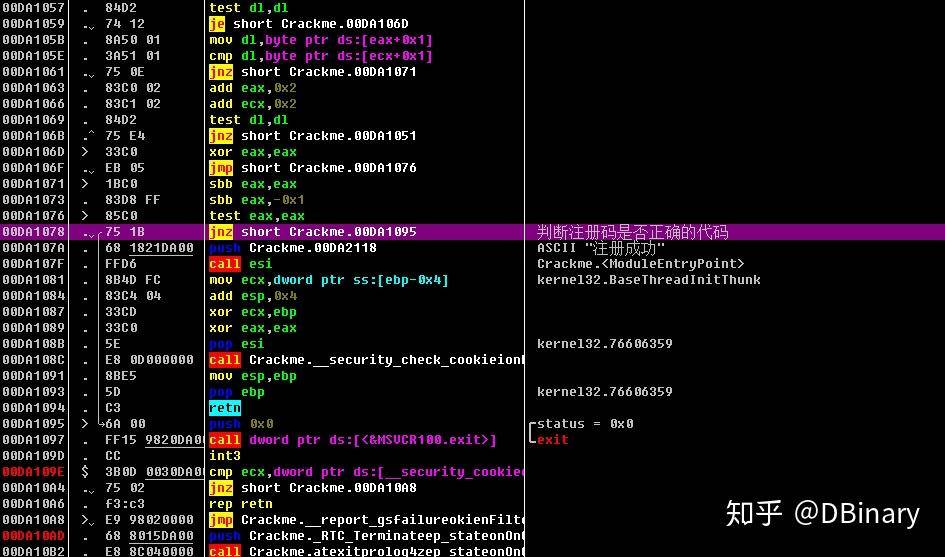Click 'kernel32.76606359' comment beside pop esi

[x=604, y=344]
